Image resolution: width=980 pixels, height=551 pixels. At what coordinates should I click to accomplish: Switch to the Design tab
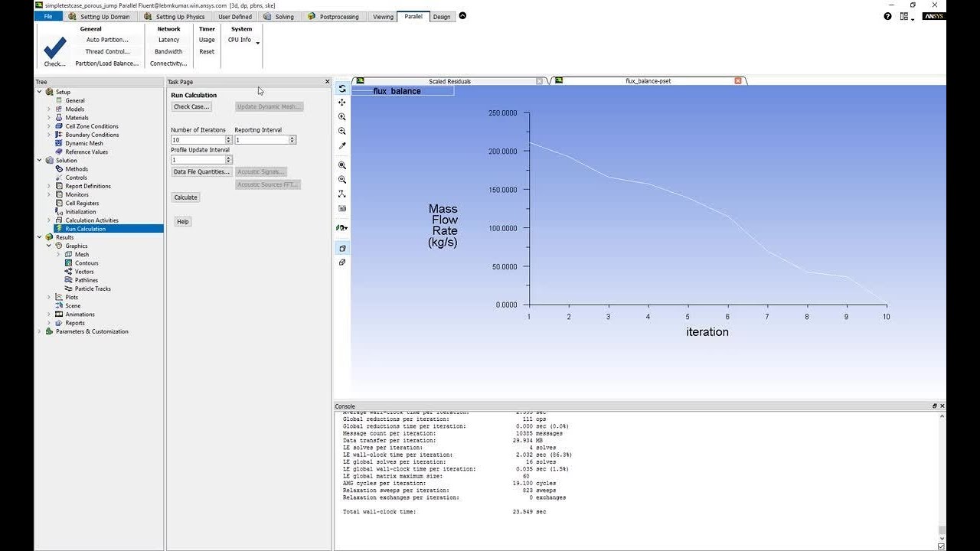(x=442, y=17)
